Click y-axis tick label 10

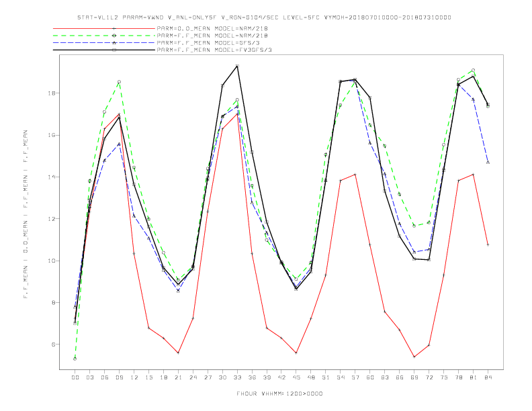coord(51,261)
